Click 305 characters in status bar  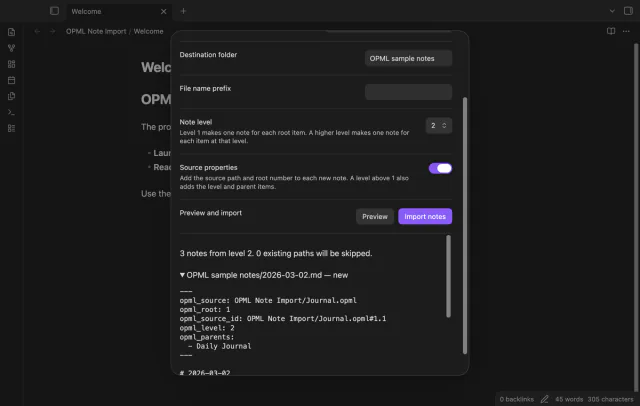pos(610,399)
